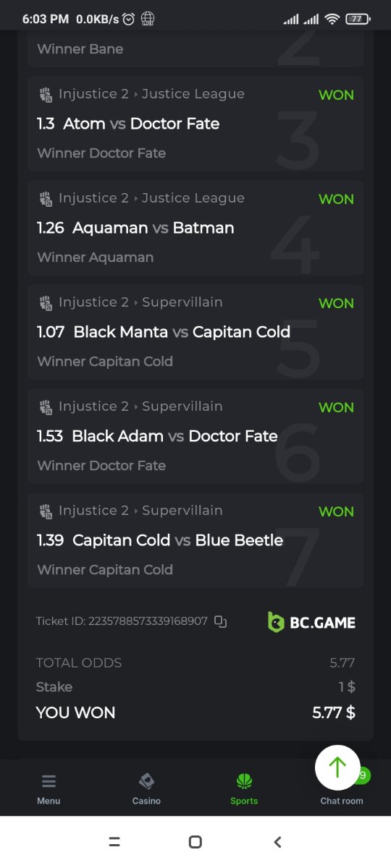Tap the Android home navigation button
The image size is (391, 868).
195,842
